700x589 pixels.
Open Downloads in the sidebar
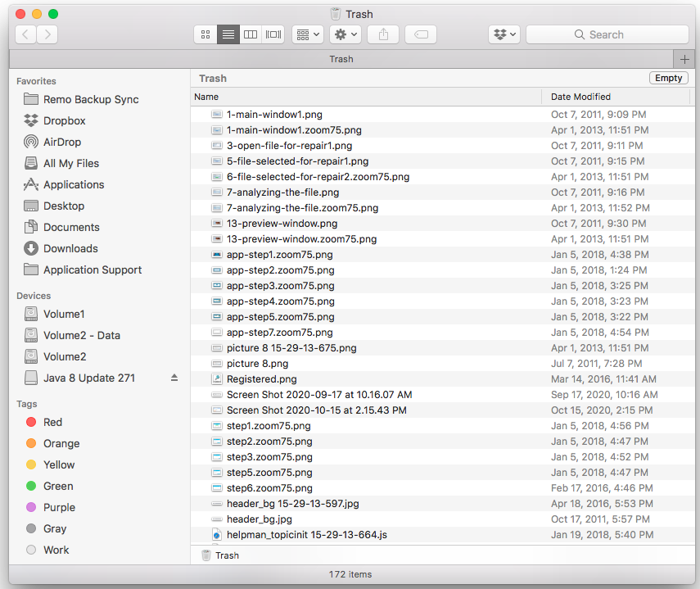[70, 248]
